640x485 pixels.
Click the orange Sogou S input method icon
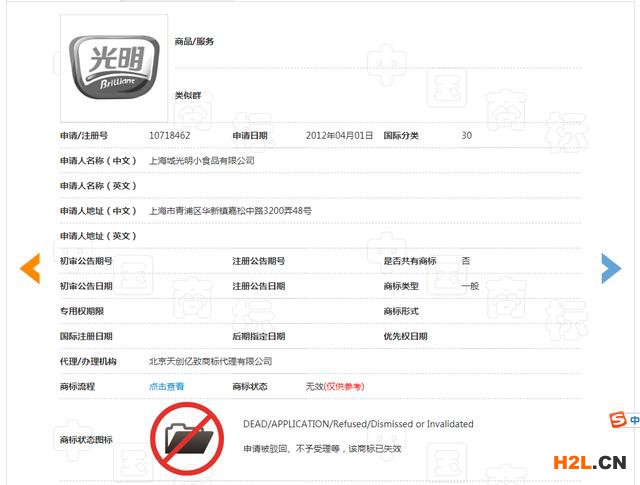617,420
